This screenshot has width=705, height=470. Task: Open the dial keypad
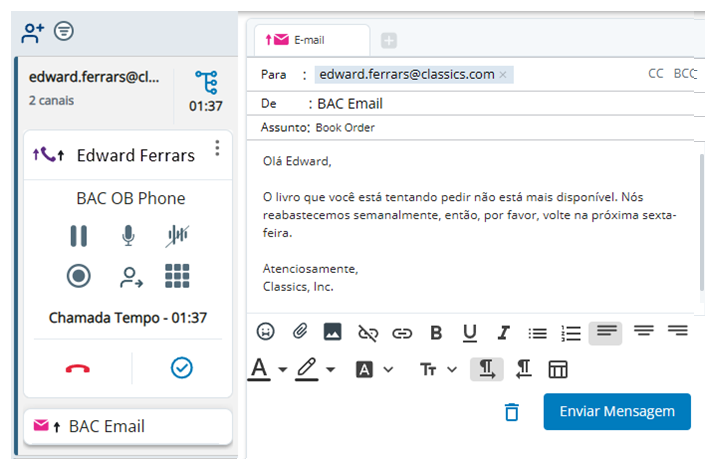(177, 276)
